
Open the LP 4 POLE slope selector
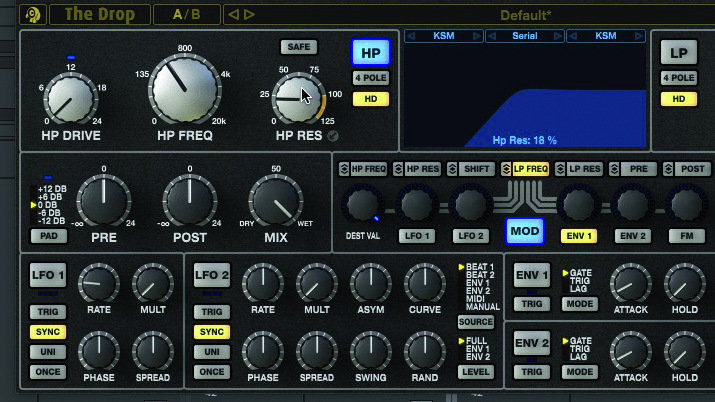pyautogui.click(x=679, y=78)
